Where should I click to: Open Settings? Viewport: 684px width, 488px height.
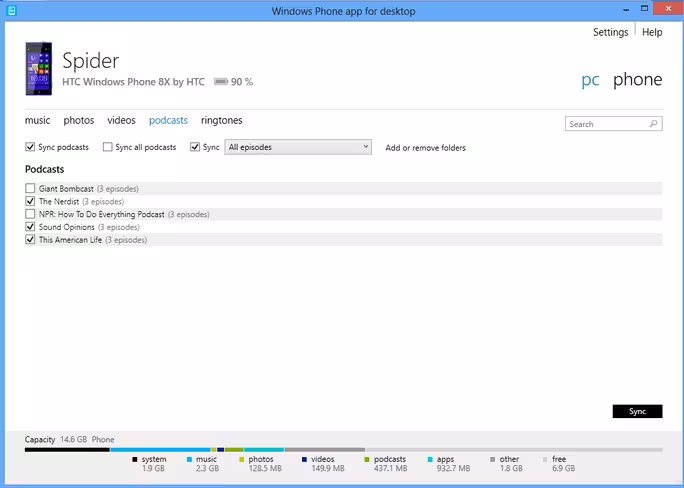[610, 32]
